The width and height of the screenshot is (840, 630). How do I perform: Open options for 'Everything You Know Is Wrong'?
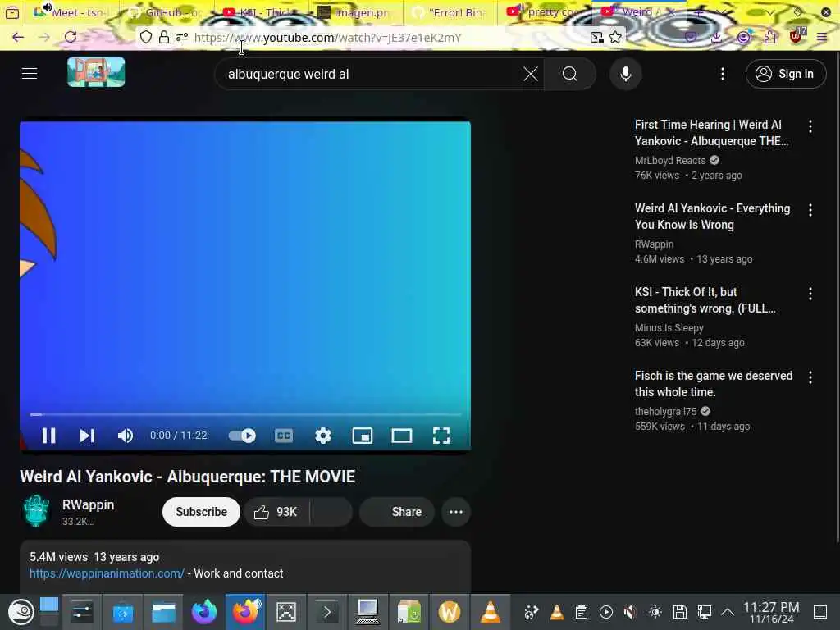810,210
